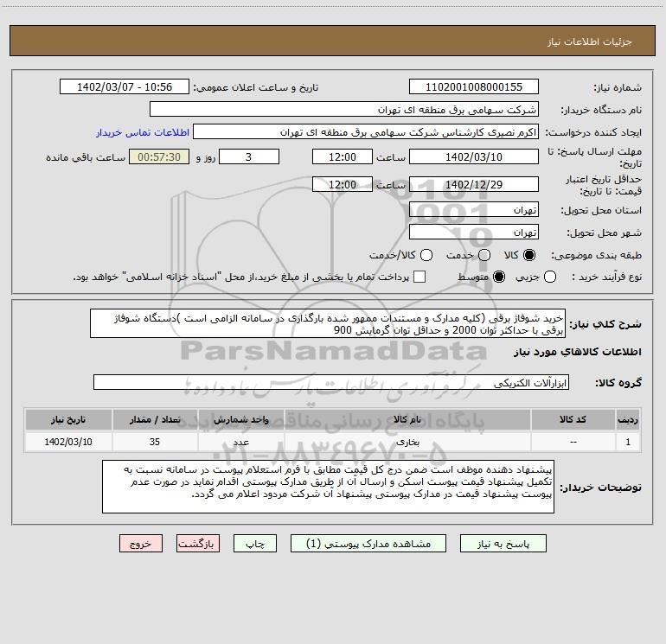
Task: Click the شماره نیاز label
Action: pos(618,88)
